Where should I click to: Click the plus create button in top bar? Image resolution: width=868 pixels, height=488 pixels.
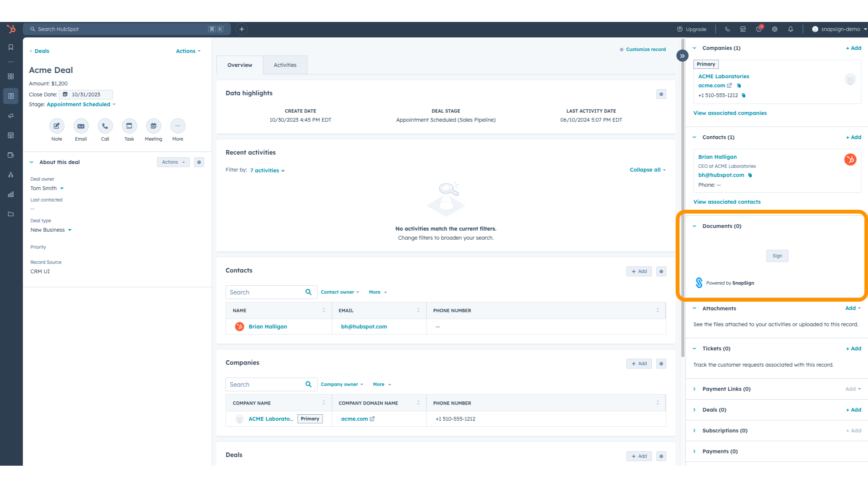tap(242, 29)
